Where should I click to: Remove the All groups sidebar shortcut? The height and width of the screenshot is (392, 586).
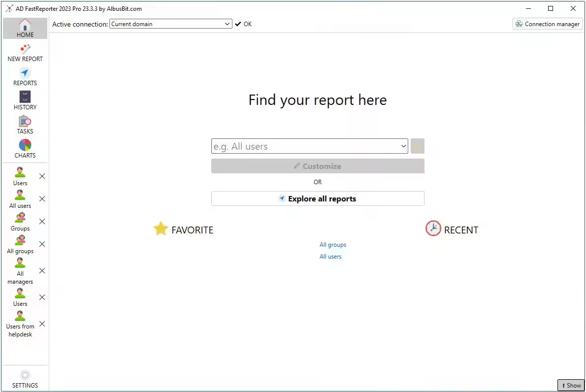[42, 244]
